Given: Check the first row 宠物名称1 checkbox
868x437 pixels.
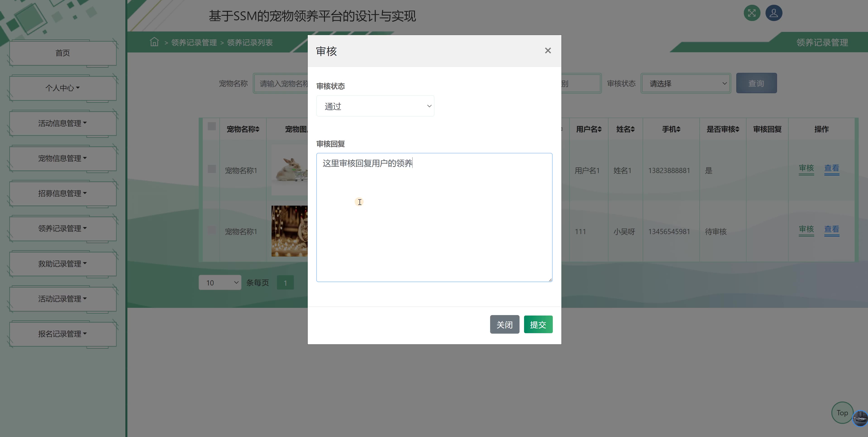Looking at the screenshot, I should point(212,169).
